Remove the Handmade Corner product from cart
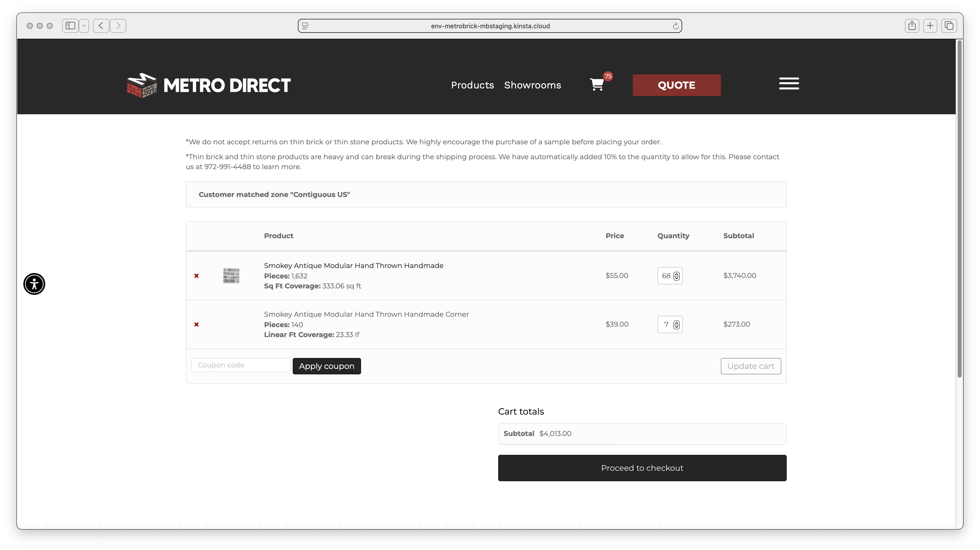 click(x=197, y=324)
